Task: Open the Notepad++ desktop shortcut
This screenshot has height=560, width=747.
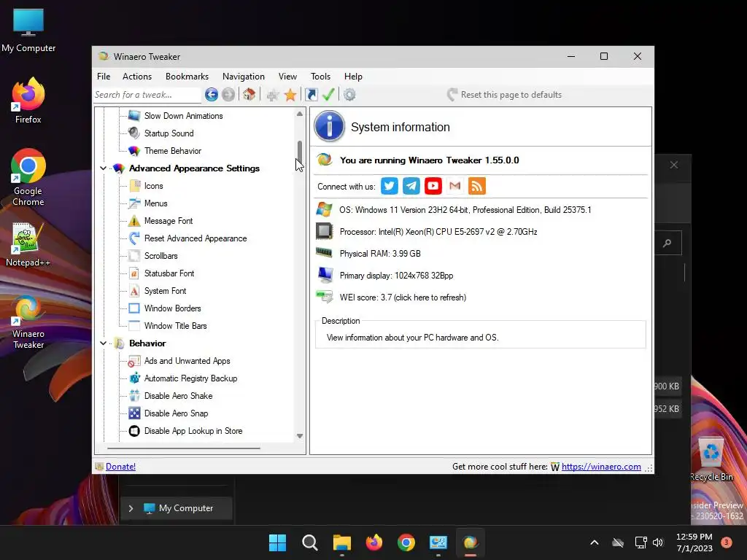Action: click(x=28, y=244)
